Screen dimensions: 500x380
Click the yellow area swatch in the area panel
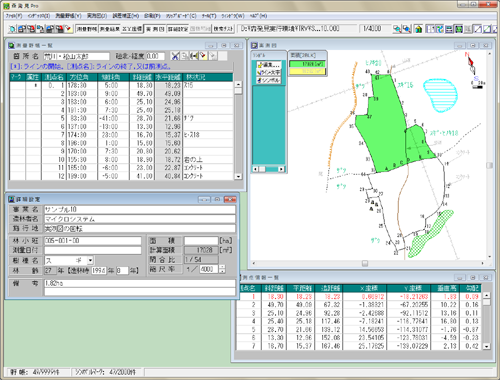307,71
